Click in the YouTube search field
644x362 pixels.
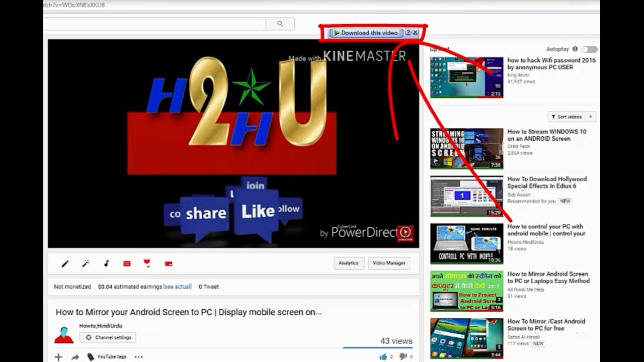(x=154, y=24)
